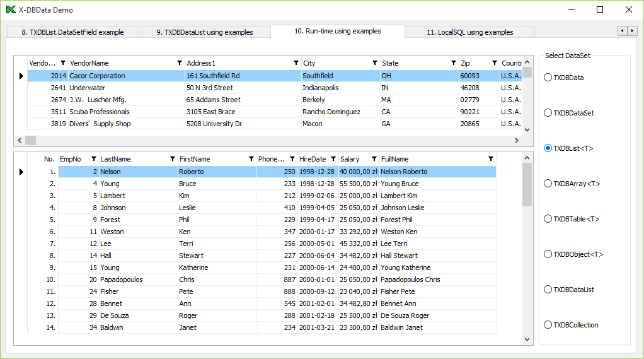Open the State column filter icon
The width and height of the screenshot is (644, 359).
454,63
